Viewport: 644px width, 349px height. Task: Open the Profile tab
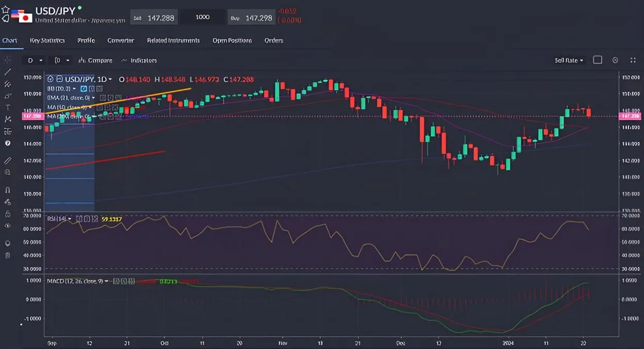(x=86, y=40)
